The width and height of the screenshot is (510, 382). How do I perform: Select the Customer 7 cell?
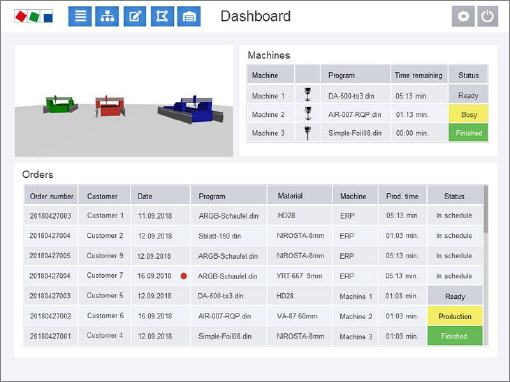105,275
